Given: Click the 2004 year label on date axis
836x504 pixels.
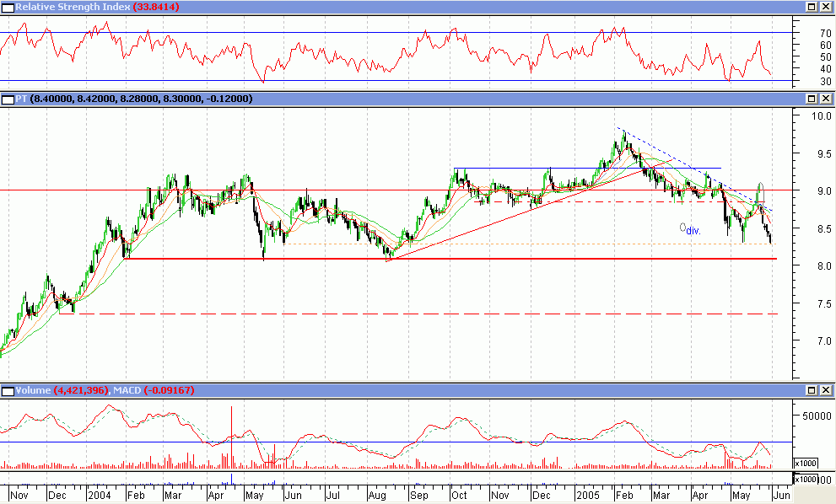Looking at the screenshot, I should pos(100,496).
